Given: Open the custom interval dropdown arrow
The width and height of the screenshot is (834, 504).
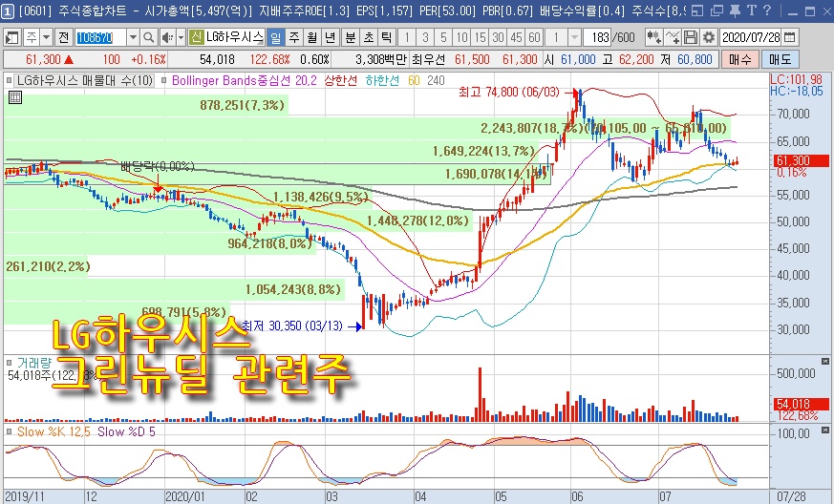Looking at the screenshot, I should (x=574, y=38).
